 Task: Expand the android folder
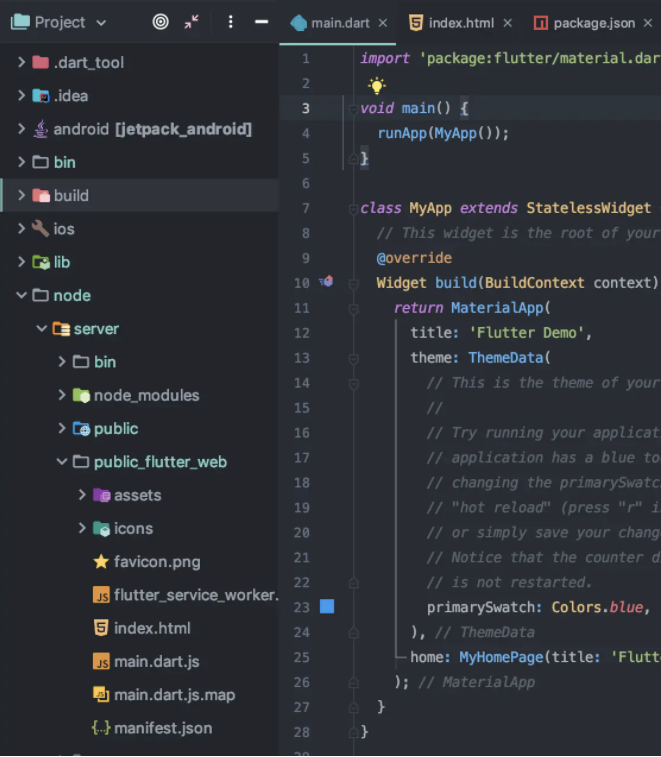21,129
